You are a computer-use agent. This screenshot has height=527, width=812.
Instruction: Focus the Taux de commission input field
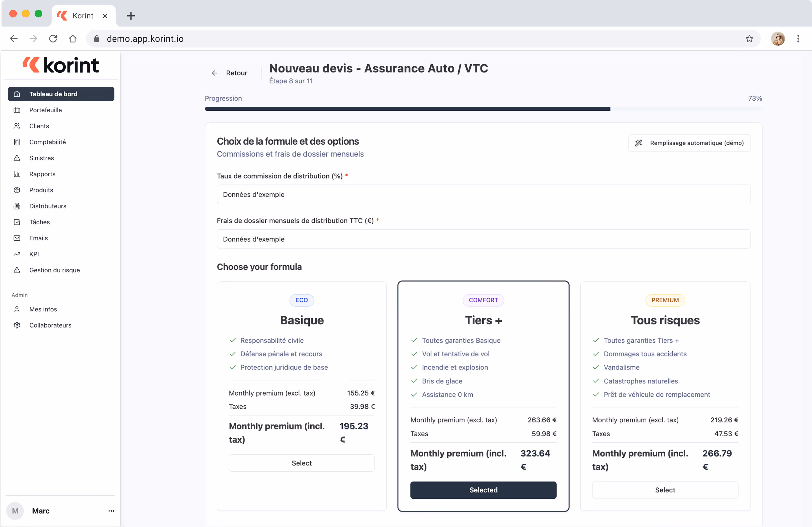click(x=483, y=194)
